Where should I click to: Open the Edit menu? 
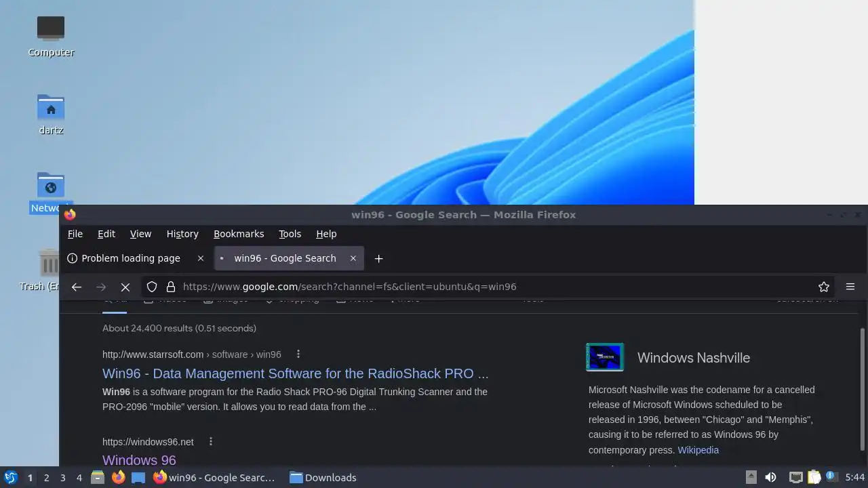pos(106,234)
